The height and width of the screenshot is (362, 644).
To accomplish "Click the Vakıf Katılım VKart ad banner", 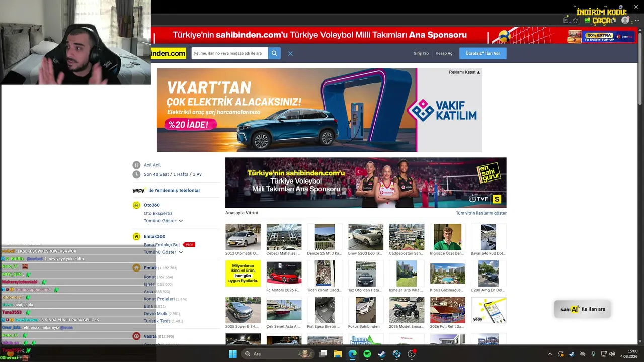I will coord(319,110).
